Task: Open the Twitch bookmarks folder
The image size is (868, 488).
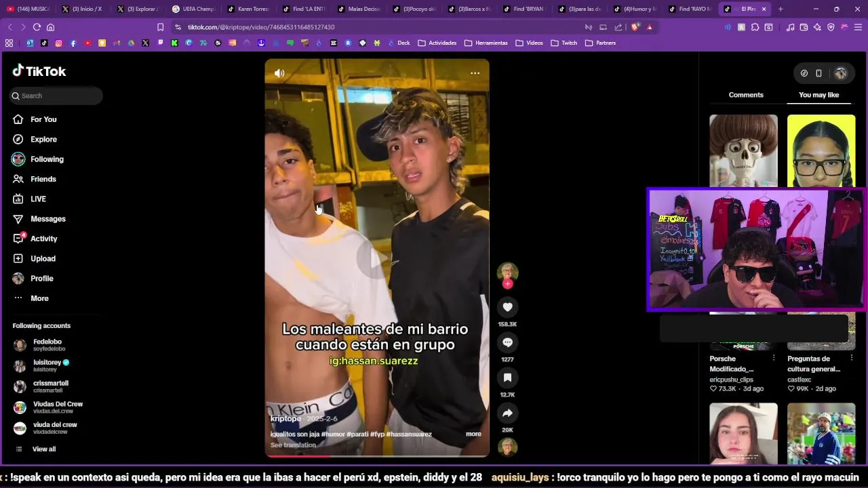Action: [x=564, y=43]
